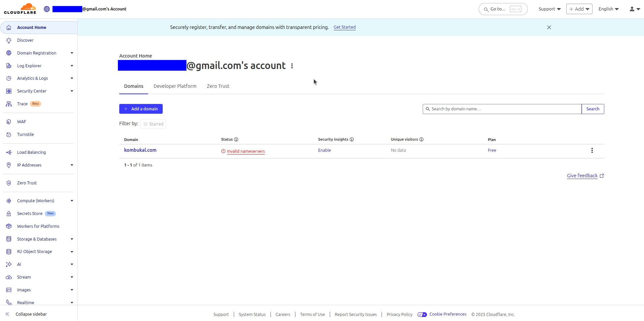Viewport: 644px width, 321px height.
Task: Click Unique visitors info icon
Action: click(421, 139)
